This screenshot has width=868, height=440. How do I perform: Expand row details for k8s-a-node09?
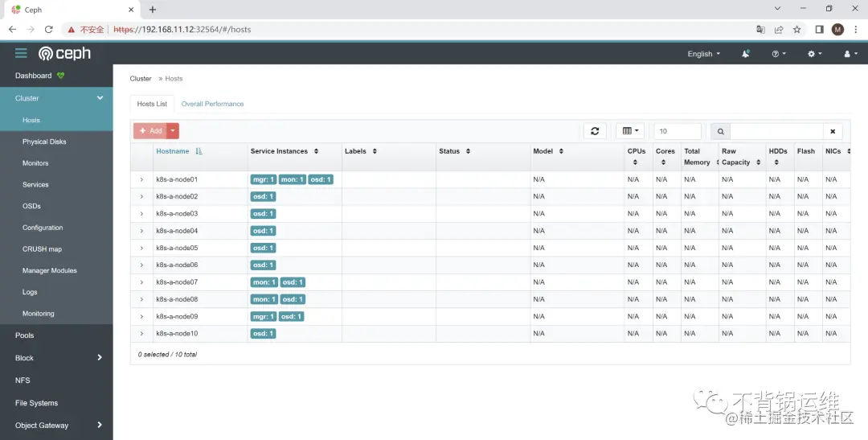pos(141,316)
